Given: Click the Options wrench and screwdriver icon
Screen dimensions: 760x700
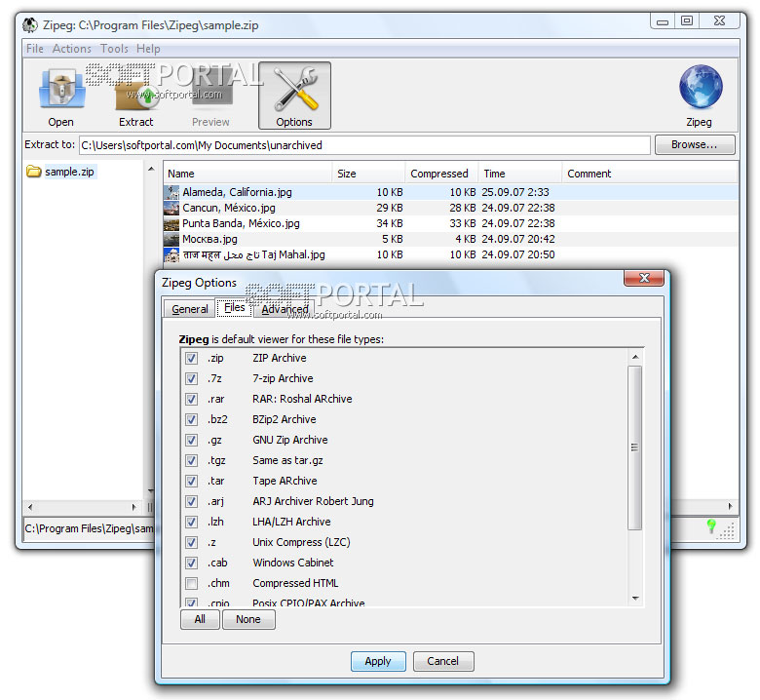Looking at the screenshot, I should click(x=294, y=89).
